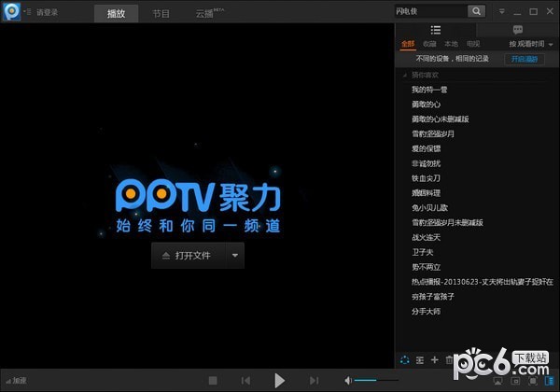Add an item with the plus icon
Viewport: 560px width, 392px height.
coord(435,360)
